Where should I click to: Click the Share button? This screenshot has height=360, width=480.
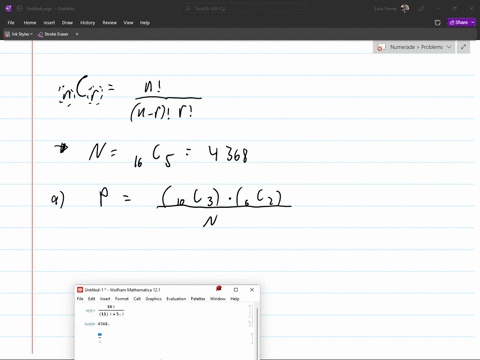(x=459, y=22)
